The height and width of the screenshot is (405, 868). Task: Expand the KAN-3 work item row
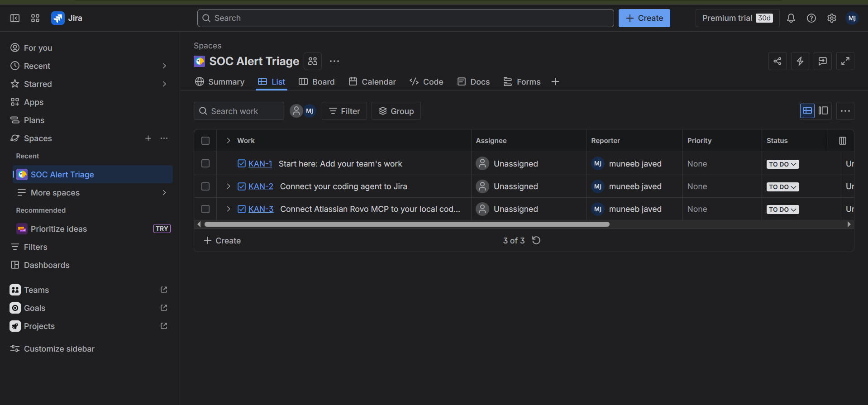[229, 209]
